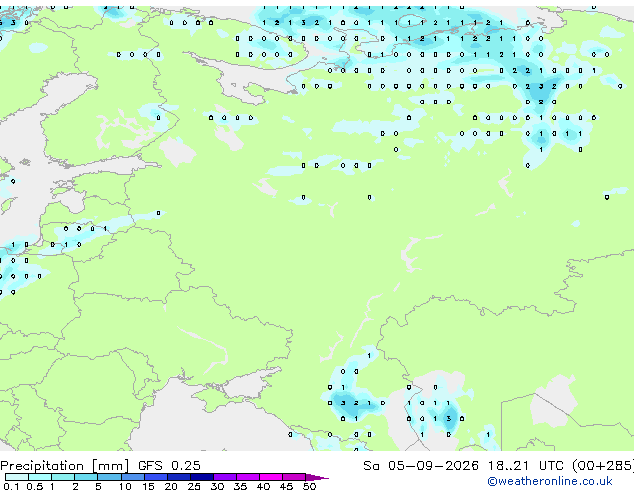634x490 pixels.
Task: Click the 35–40 mm legend color swatch
Action: 248,477
